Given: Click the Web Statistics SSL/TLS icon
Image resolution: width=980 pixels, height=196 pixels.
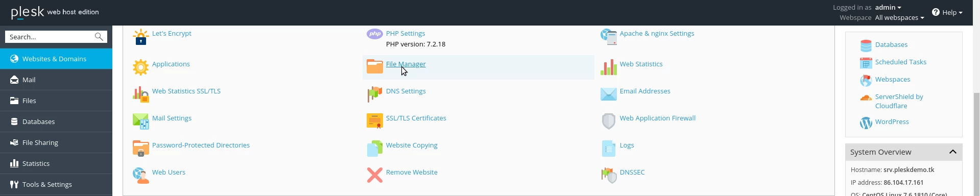Looking at the screenshot, I should tap(140, 94).
